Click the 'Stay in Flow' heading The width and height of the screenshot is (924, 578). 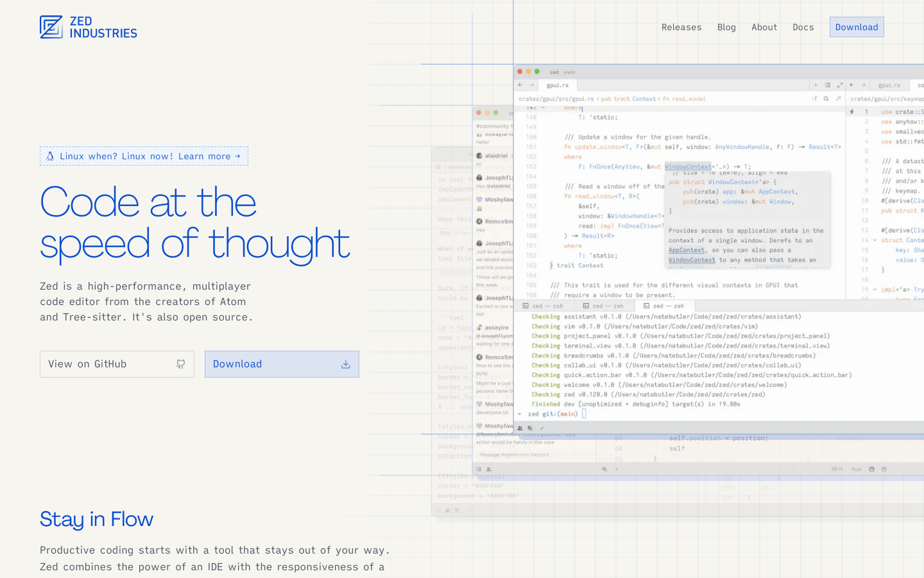(x=97, y=519)
